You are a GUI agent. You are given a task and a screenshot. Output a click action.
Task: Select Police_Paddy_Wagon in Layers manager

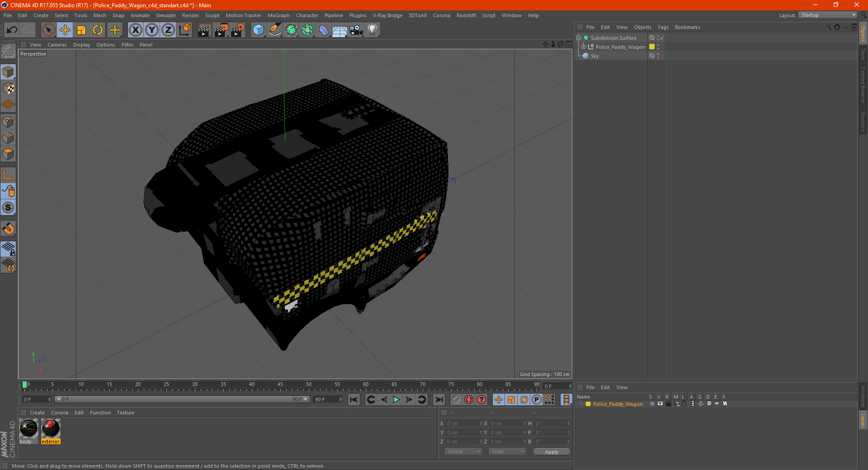click(x=618, y=404)
